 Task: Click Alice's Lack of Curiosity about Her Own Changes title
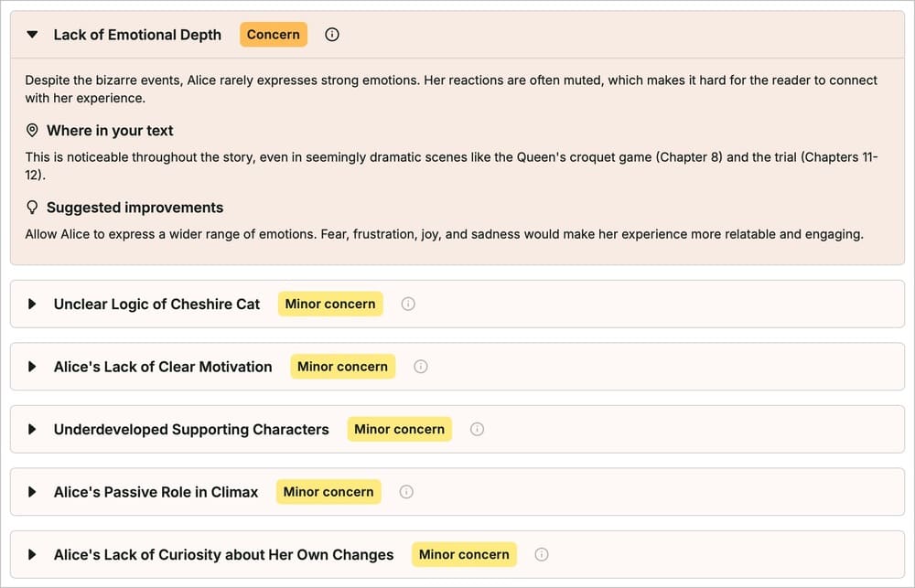223,554
